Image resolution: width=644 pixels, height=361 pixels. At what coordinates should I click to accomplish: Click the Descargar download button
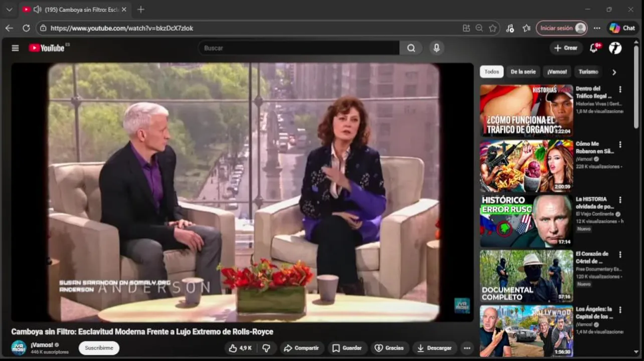click(x=435, y=348)
